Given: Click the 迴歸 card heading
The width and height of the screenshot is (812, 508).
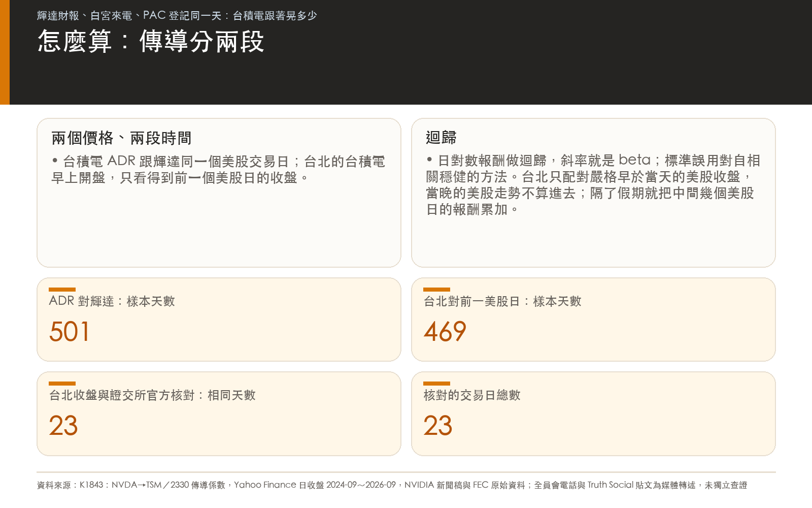Looking at the screenshot, I should (441, 138).
